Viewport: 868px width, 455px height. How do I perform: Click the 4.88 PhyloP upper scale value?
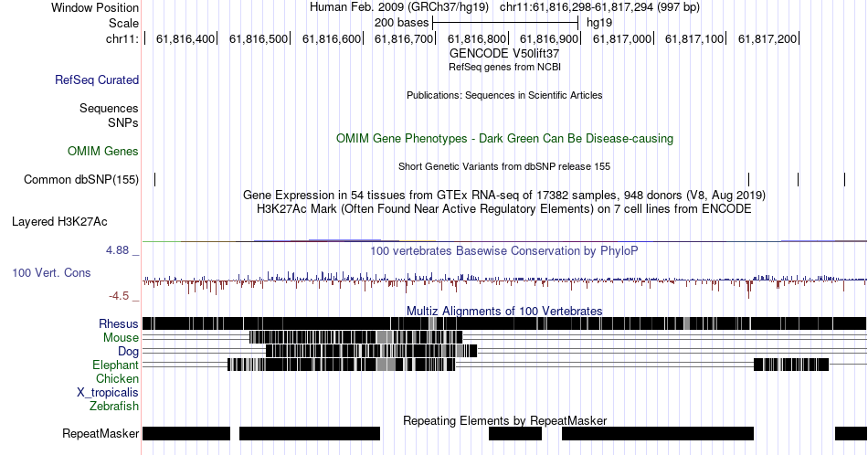click(117, 250)
